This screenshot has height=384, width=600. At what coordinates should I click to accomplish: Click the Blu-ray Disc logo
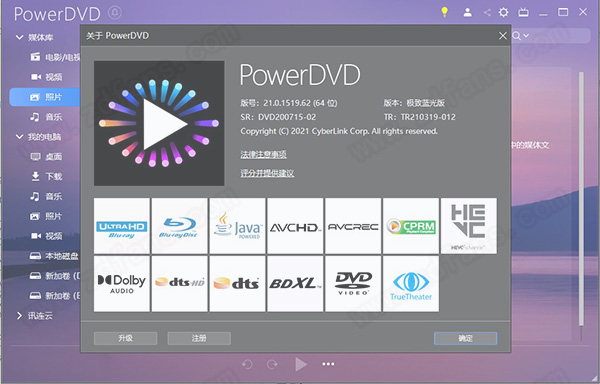(x=179, y=226)
